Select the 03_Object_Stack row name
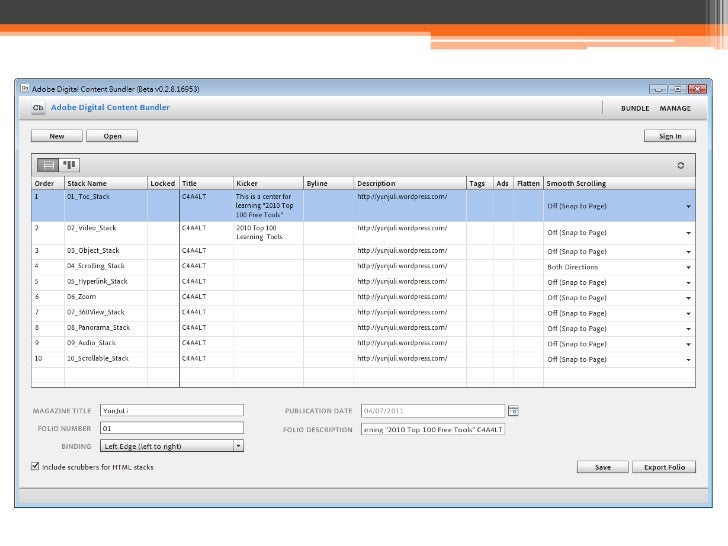This screenshot has height=546, width=728. pyautogui.click(x=93, y=251)
